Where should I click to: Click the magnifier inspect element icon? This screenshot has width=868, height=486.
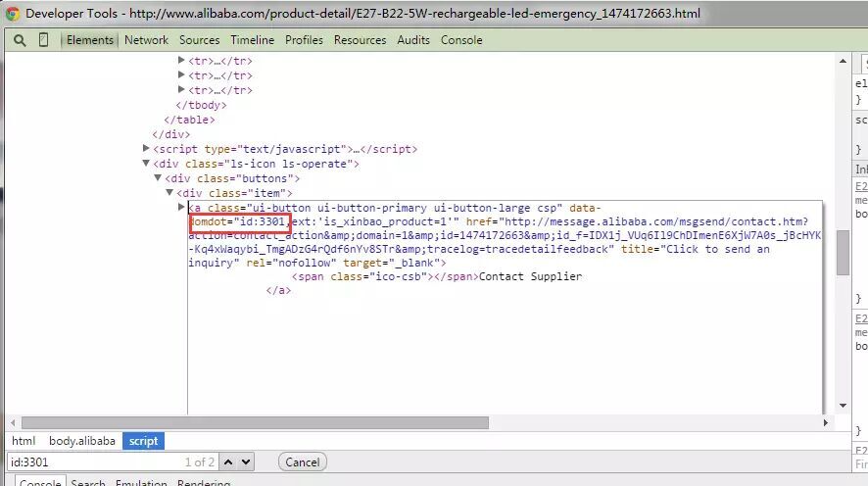(20, 40)
